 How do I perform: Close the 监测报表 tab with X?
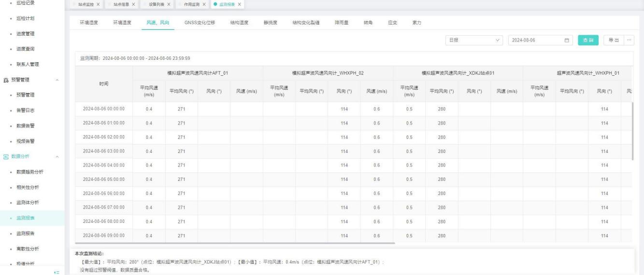point(239,4)
